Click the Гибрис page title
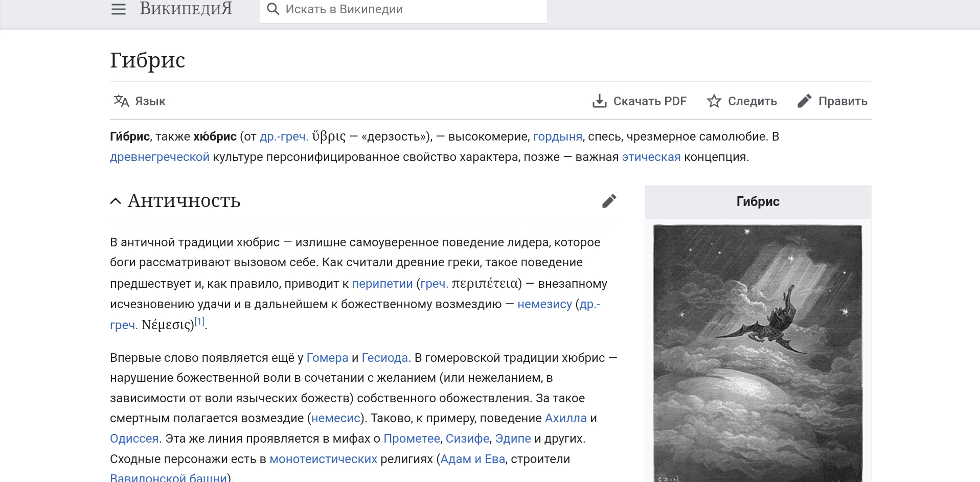980x482 pixels. click(x=148, y=60)
